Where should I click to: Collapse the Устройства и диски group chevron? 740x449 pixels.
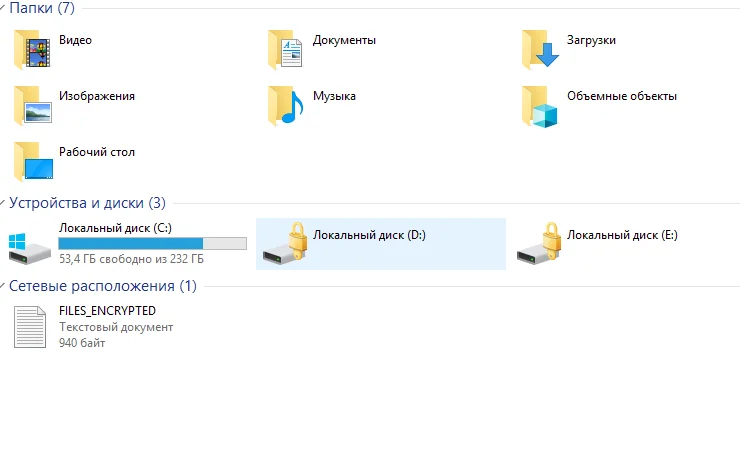coord(3,203)
